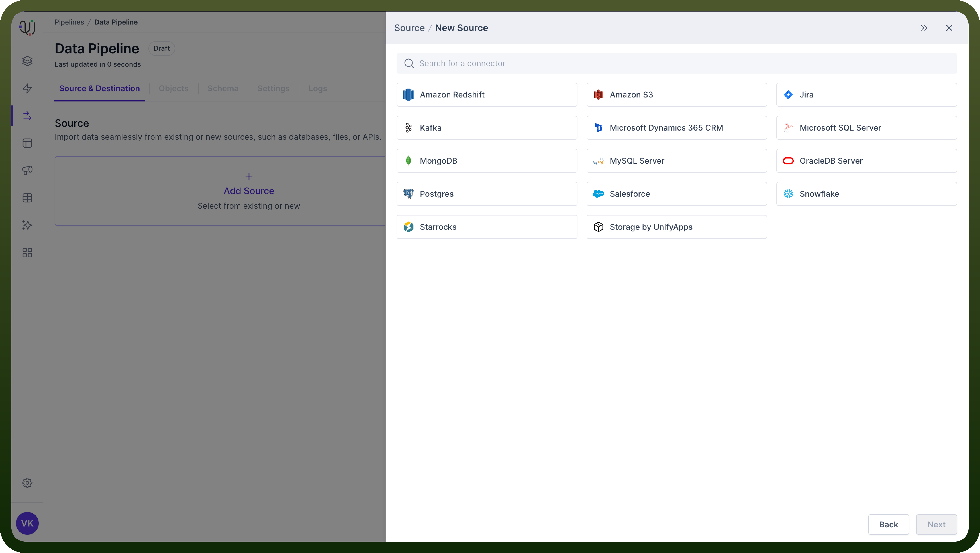Viewport: 980px width, 553px height.
Task: Select the pipelines arrows sidebar icon
Action: click(27, 116)
